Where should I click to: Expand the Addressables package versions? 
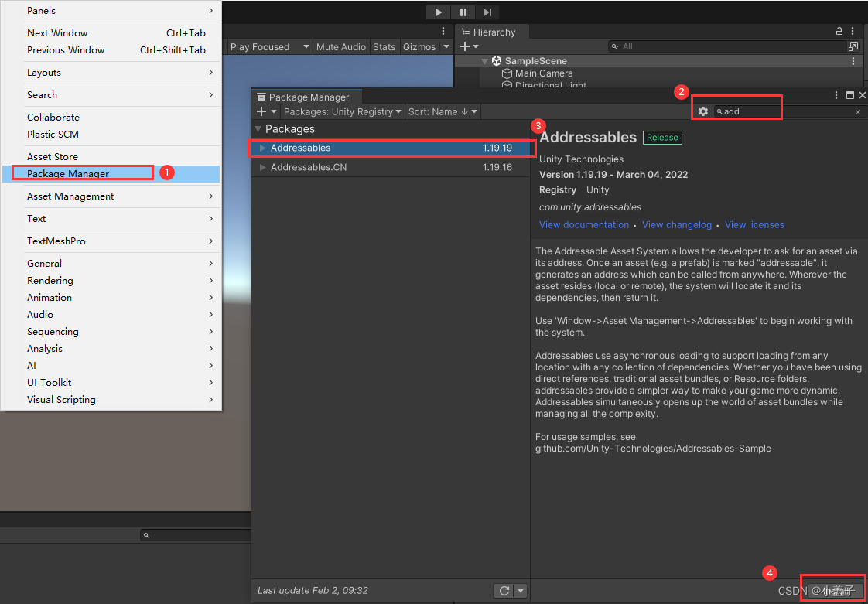pyautogui.click(x=263, y=148)
